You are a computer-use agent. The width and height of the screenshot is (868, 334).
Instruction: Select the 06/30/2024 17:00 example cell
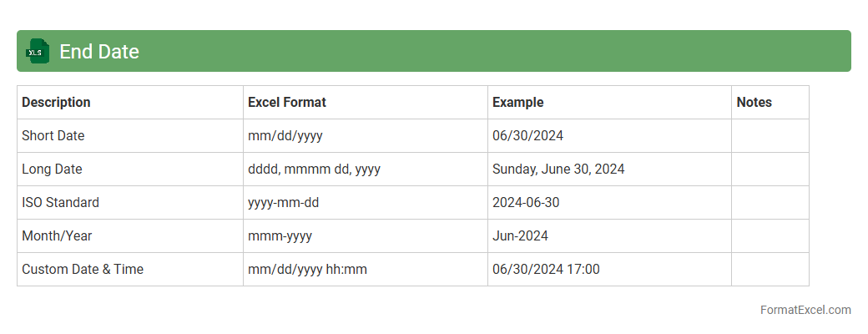546,270
